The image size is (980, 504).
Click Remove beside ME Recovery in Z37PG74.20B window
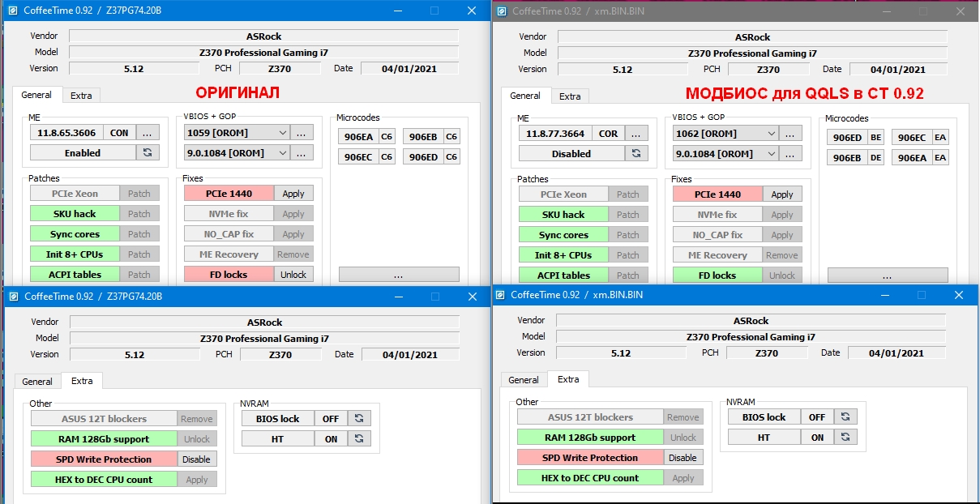point(293,254)
